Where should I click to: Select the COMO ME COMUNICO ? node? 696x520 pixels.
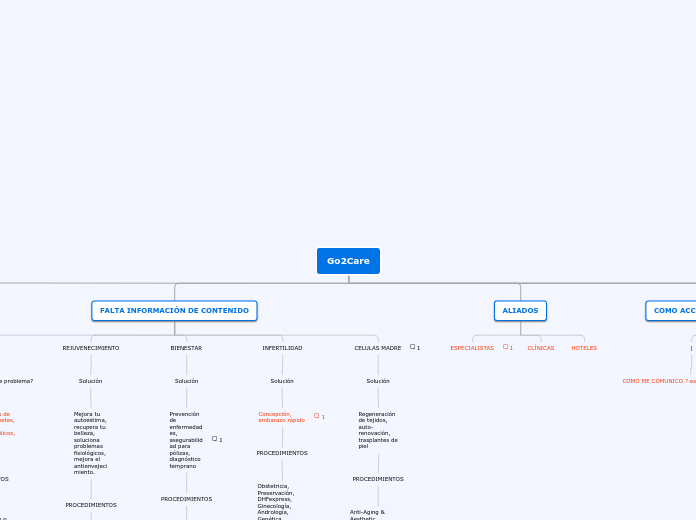659,381
